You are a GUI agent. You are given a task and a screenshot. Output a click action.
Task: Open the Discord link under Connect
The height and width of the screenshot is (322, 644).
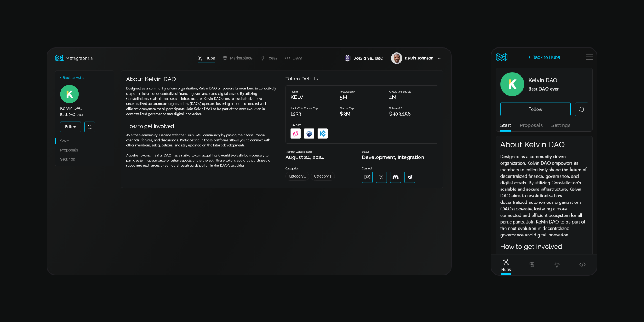(395, 177)
